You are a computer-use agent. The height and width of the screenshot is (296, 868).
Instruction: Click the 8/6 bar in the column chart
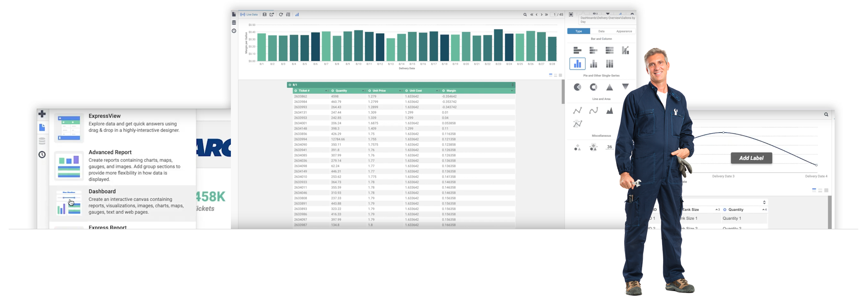tap(315, 47)
